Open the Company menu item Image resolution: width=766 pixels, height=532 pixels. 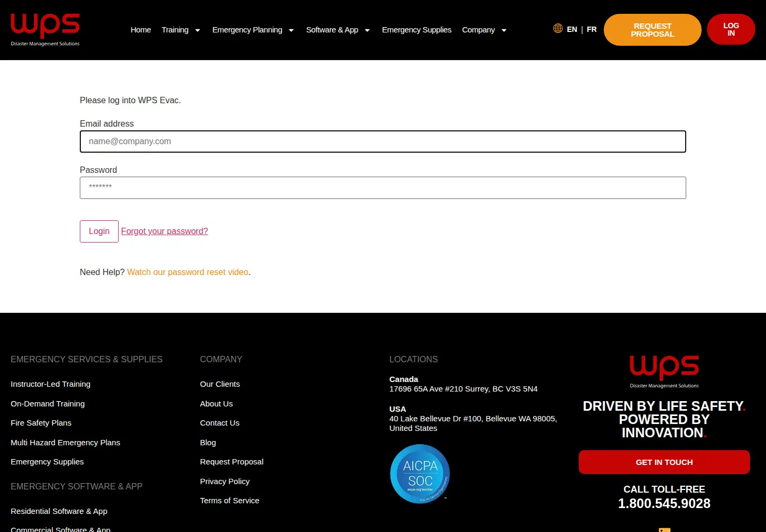478,30
